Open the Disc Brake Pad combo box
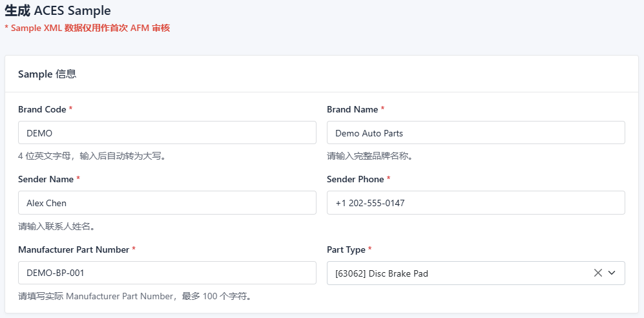The image size is (644, 318). 475,273
